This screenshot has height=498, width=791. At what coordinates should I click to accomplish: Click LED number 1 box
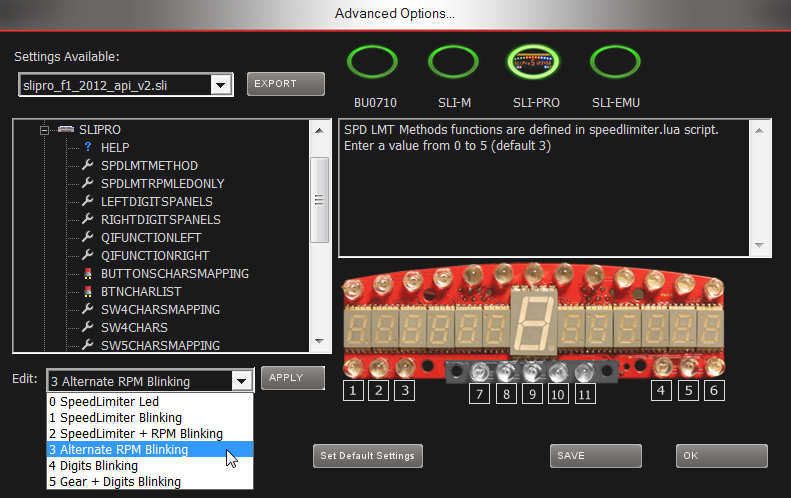(353, 391)
